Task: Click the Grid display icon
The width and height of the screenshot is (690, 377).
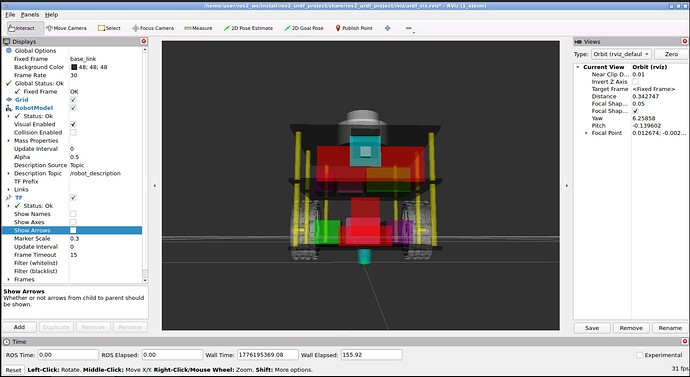Action: (9, 100)
